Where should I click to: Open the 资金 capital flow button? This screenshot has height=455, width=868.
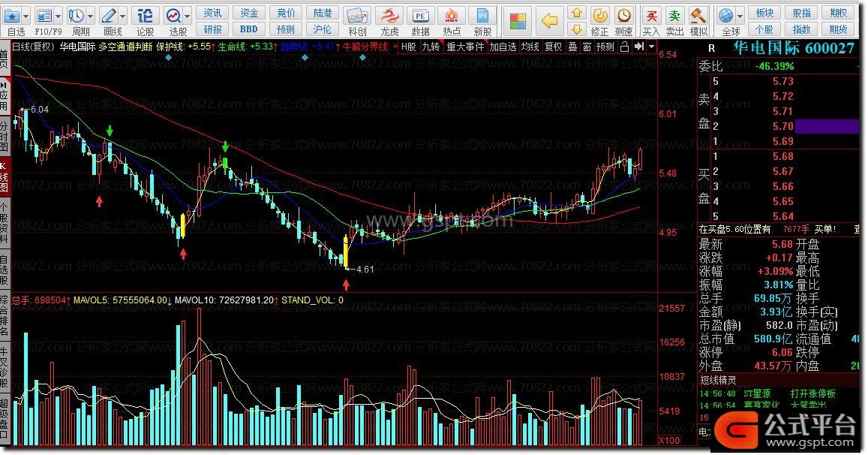tap(249, 13)
